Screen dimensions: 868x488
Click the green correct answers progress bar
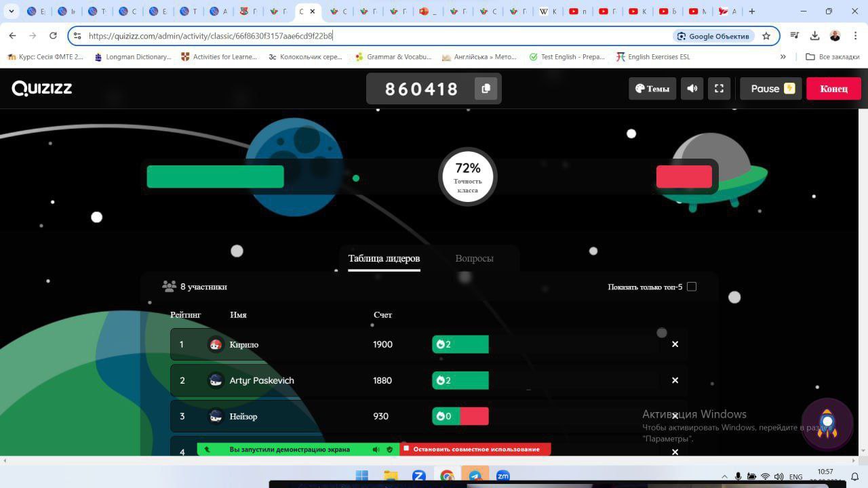coord(215,177)
